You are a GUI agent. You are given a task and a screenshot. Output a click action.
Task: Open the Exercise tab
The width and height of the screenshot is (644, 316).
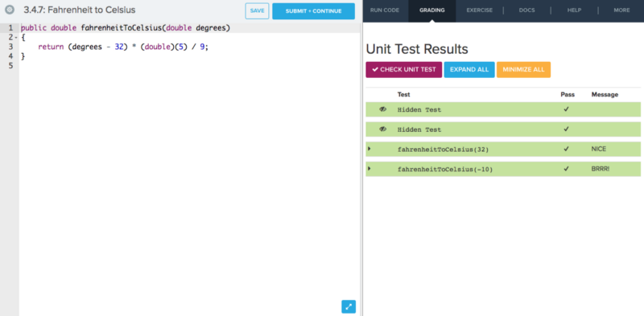click(479, 10)
